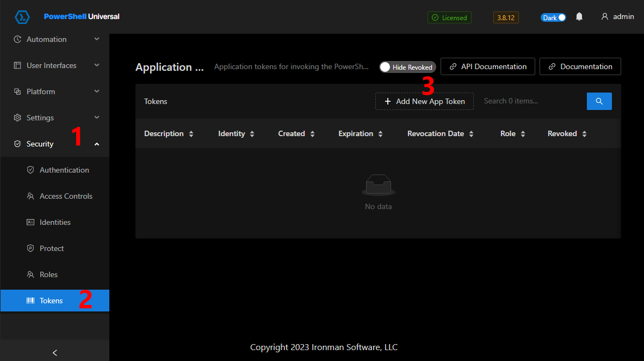Click the plus icon for new token
This screenshot has width=644, height=361.
388,101
